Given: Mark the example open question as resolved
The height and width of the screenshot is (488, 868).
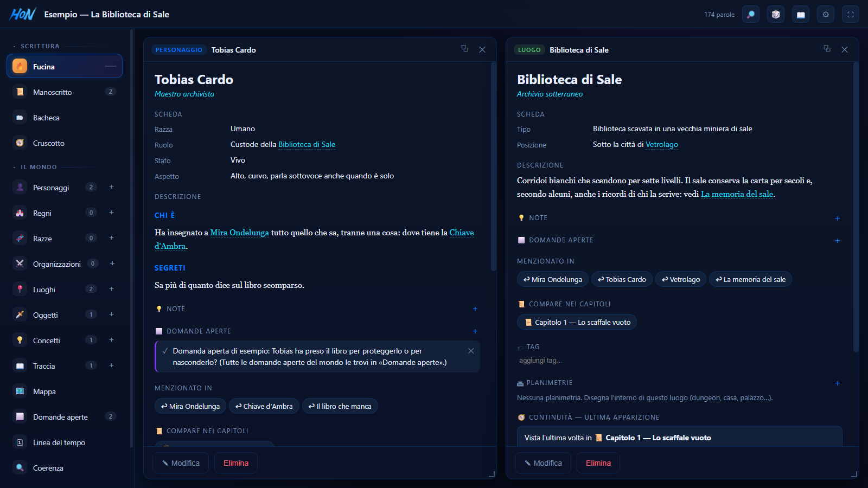Looking at the screenshot, I should coord(165,351).
